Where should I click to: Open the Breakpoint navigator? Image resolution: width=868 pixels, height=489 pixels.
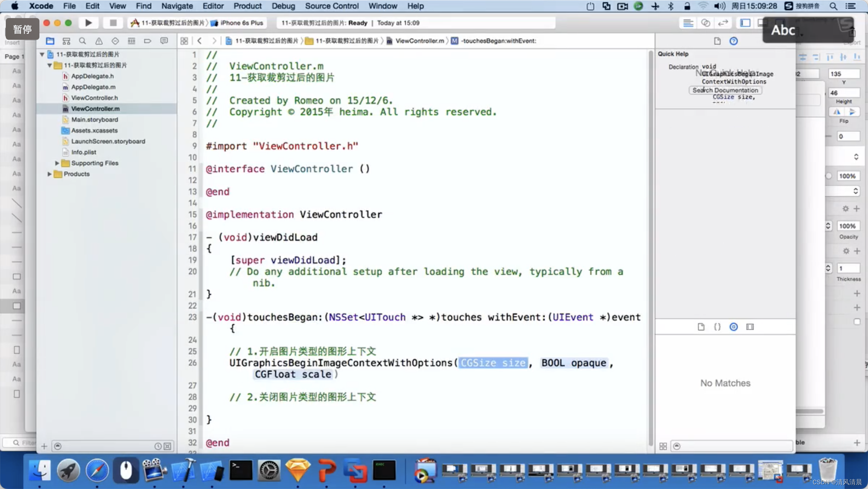click(x=148, y=41)
